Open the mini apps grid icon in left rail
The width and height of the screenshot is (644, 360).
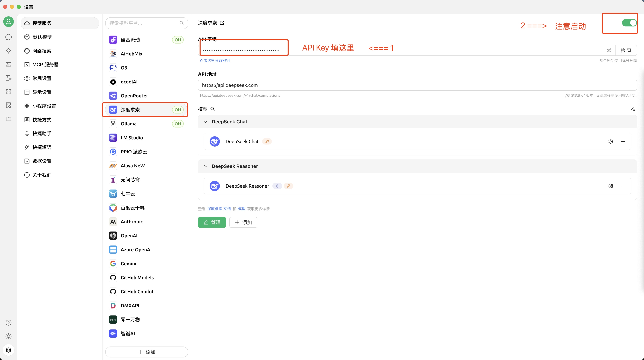coord(9,92)
